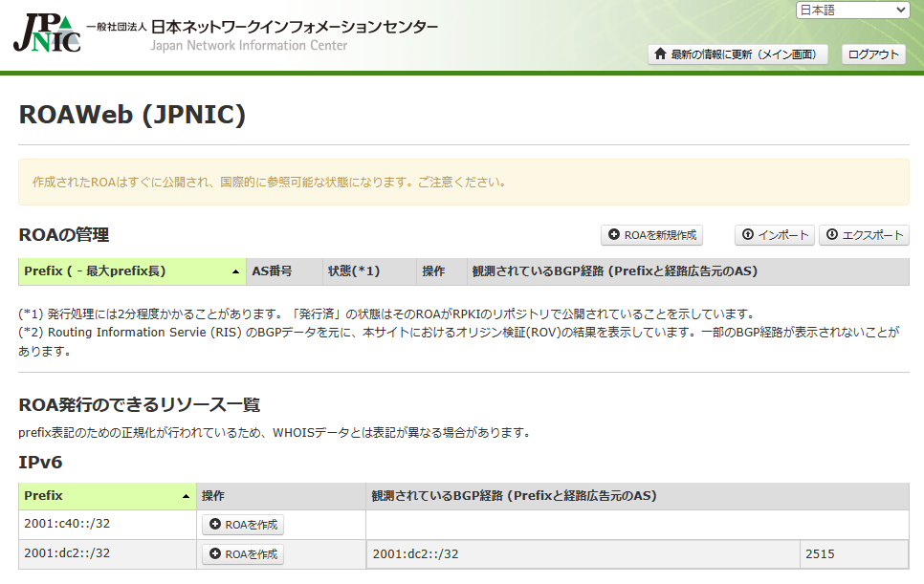Click the AS番号 column header
Image resolution: width=924 pixels, height=584 pixels.
pyautogui.click(x=285, y=271)
